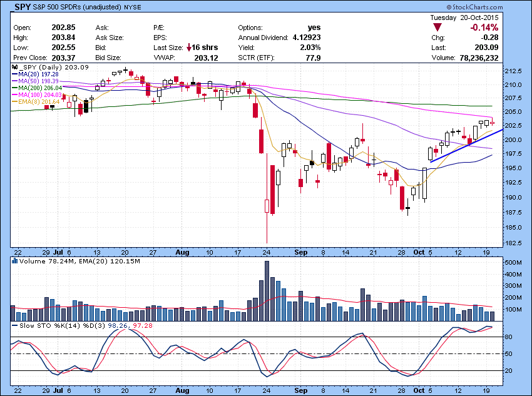Image resolution: width=532 pixels, height=396 pixels.
Task: Select the Last value 203.09 in the header
Action: 486,48
